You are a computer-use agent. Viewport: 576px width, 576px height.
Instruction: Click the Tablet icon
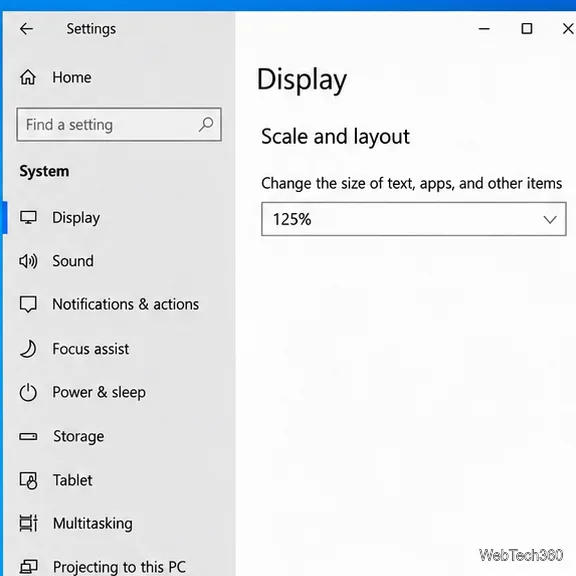pos(28,480)
